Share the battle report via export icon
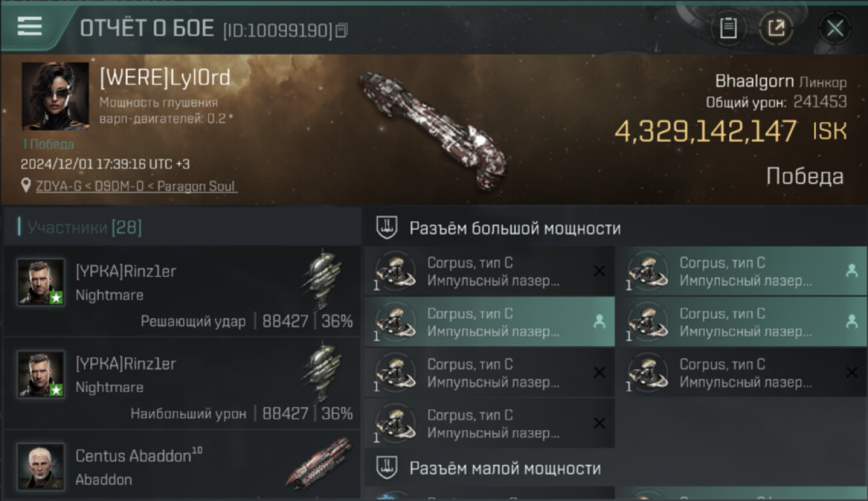Screen dimensions: 868x501 [776, 28]
